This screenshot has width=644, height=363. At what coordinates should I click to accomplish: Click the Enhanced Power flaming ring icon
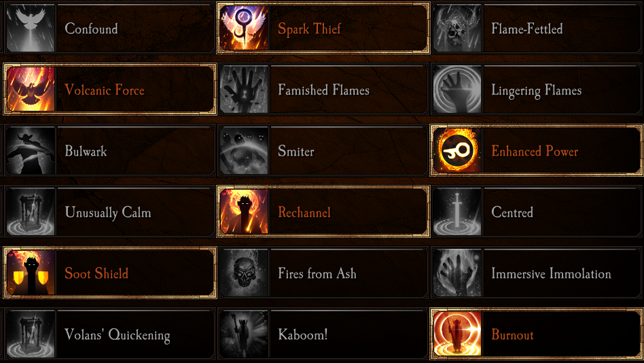pos(457,150)
